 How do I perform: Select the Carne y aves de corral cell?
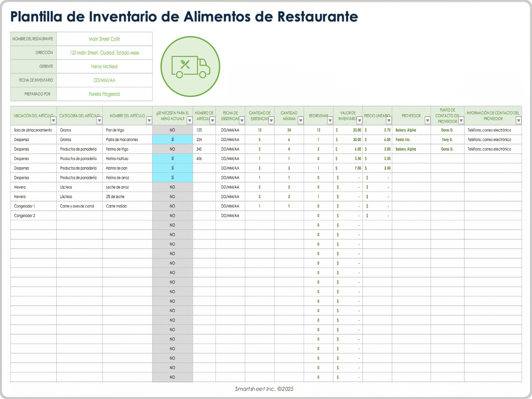pos(80,206)
